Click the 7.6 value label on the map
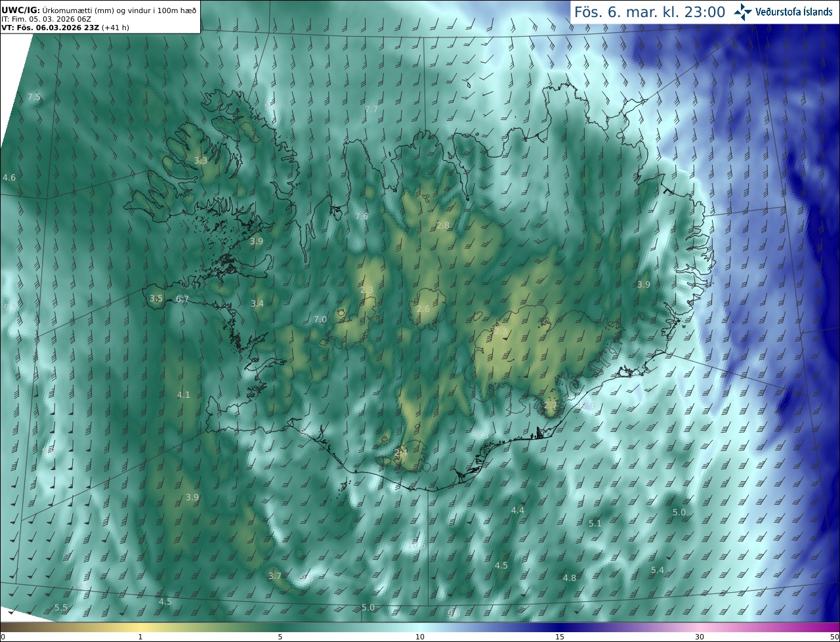840x642 pixels. point(362,216)
